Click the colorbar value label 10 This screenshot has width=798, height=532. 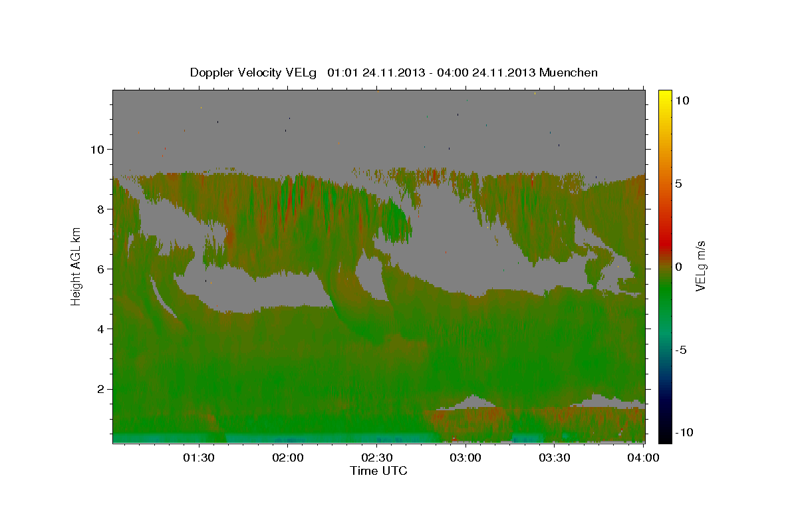pyautogui.click(x=682, y=100)
